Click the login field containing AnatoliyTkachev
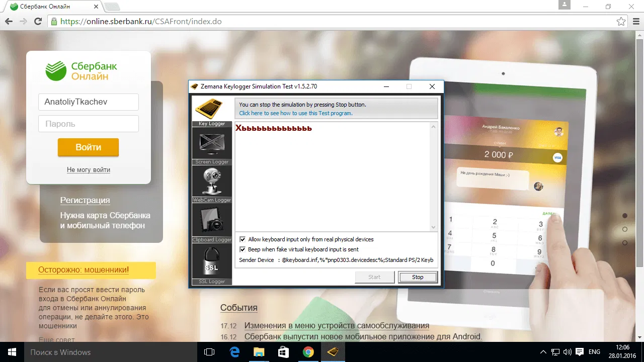 pos(89,102)
